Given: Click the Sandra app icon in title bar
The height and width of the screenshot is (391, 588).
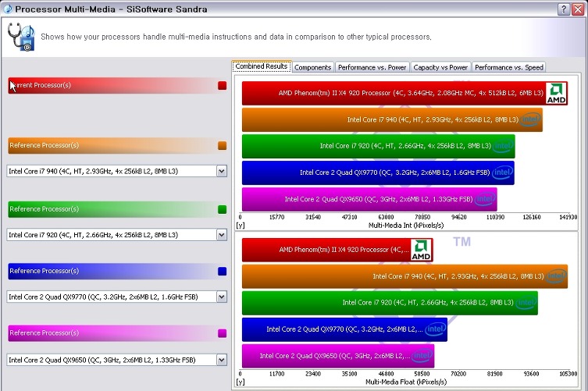Looking at the screenshot, I should pos(8,9).
